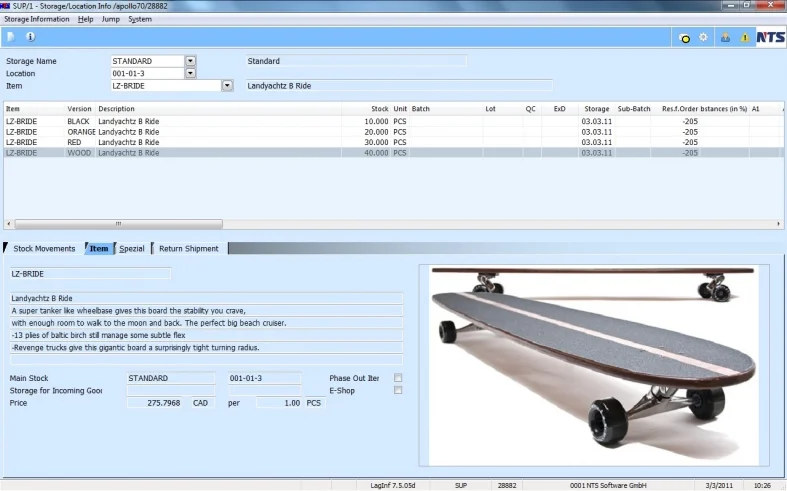The width and height of the screenshot is (787, 491).
Task: Click the CAD currency field
Action: (x=202, y=403)
